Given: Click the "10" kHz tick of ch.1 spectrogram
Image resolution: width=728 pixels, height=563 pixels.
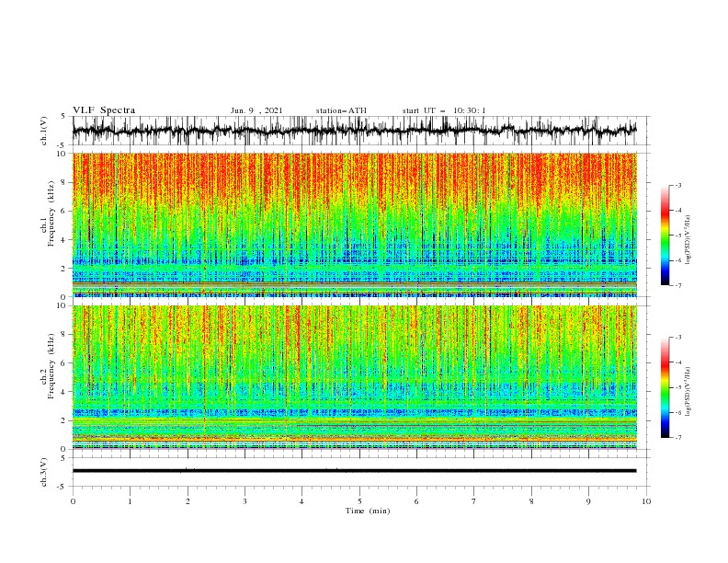Looking at the screenshot, I should pos(63,154).
